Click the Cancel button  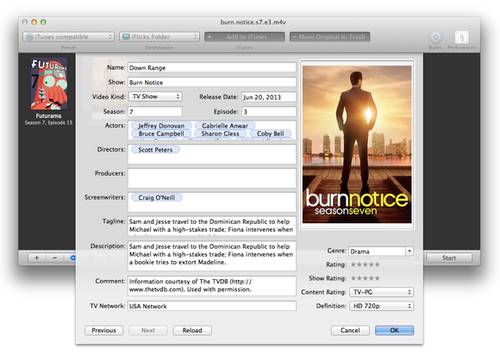pos(350,330)
